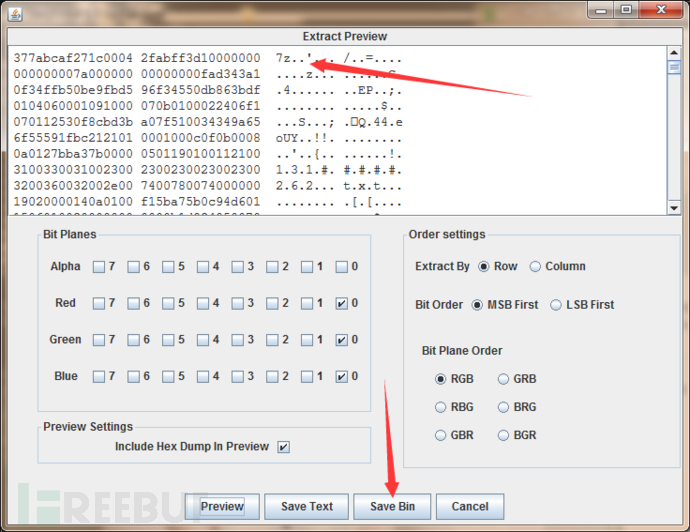Check Blue bit plane 6

click(x=133, y=376)
